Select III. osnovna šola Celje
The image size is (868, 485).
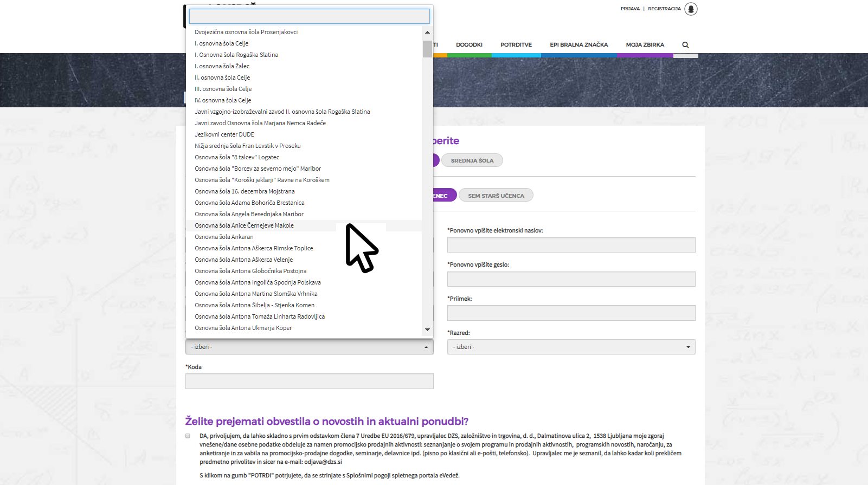304,89
